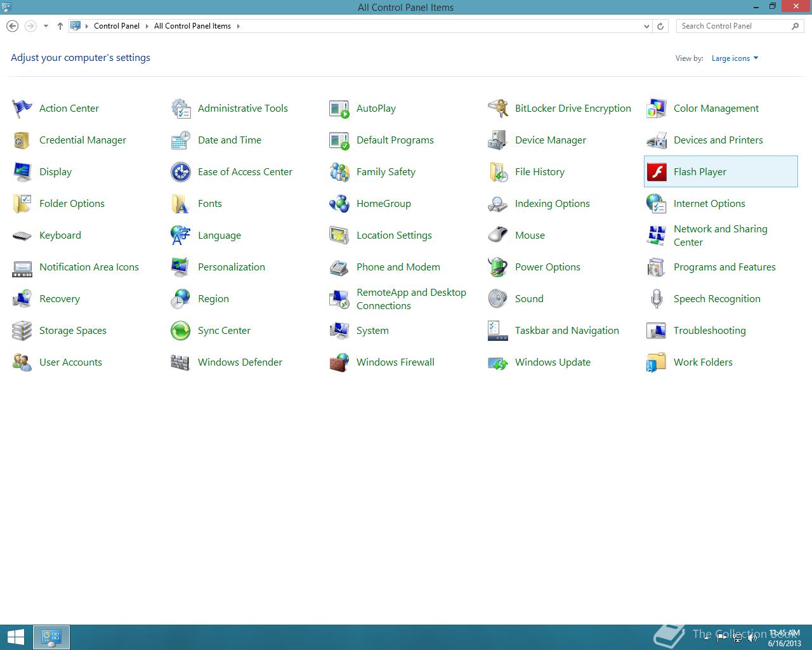Open the Power Options battery icon
The width and height of the screenshot is (812, 650).
498,267
